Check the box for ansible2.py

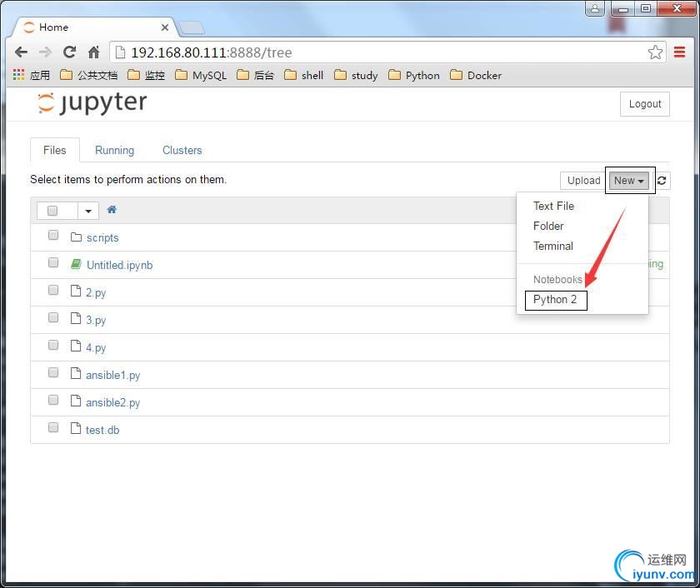(x=53, y=400)
